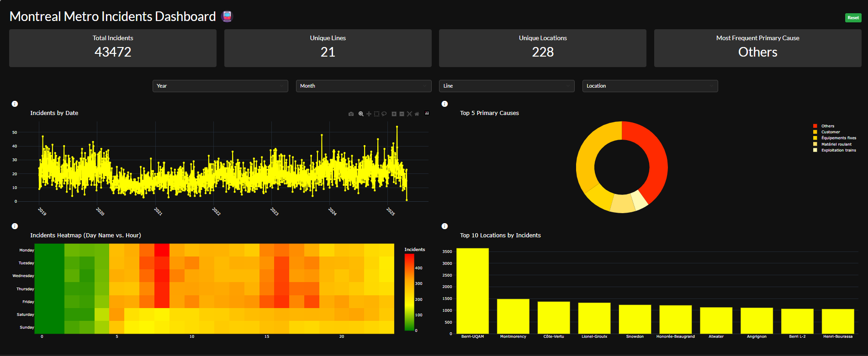868x356 pixels.
Task: Open info icon above Top 5 Primary Causes
Action: [445, 104]
